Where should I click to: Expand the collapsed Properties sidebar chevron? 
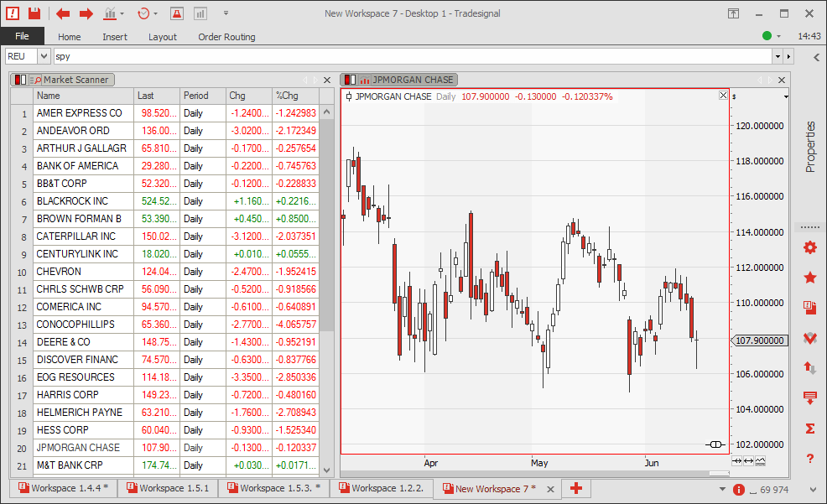tap(816, 57)
